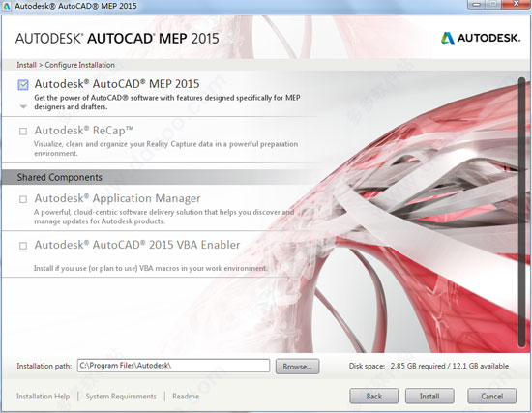This screenshot has width=532, height=413.
Task: Expand the AutoCAD MEP 2015 configuration arrow
Action: click(x=23, y=107)
